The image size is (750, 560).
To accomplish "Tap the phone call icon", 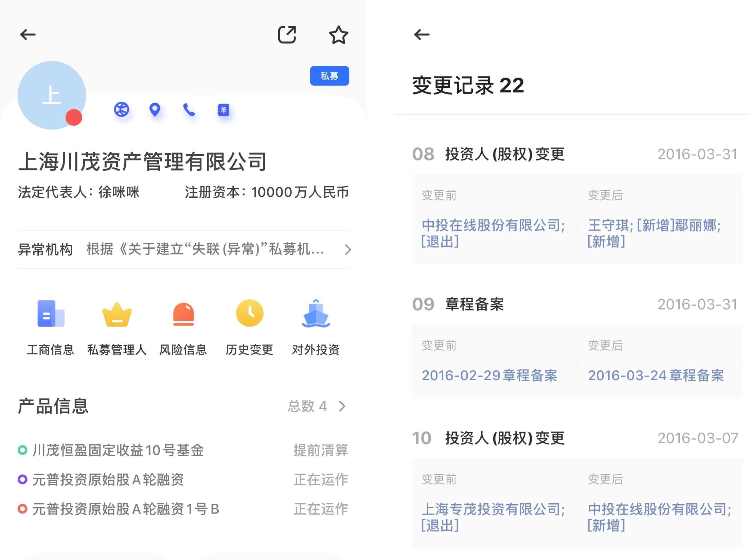I will point(189,110).
